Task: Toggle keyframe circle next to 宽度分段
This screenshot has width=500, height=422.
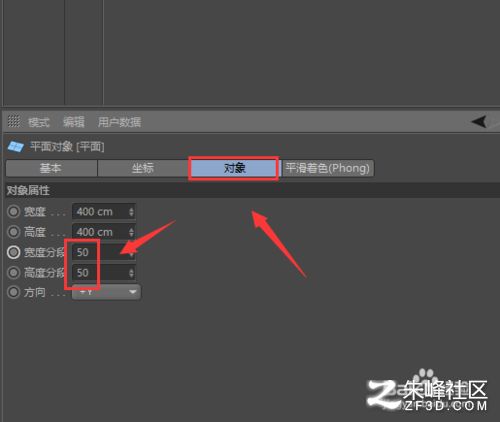Action: [14, 252]
